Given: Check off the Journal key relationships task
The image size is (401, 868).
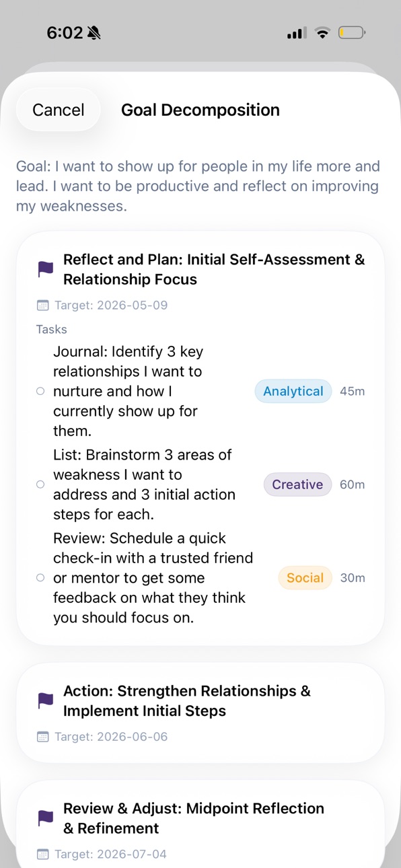Looking at the screenshot, I should [x=40, y=391].
